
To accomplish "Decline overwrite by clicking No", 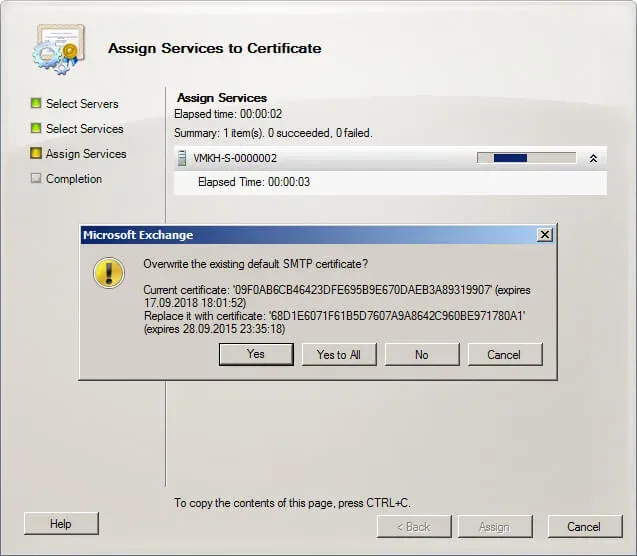I will [422, 354].
